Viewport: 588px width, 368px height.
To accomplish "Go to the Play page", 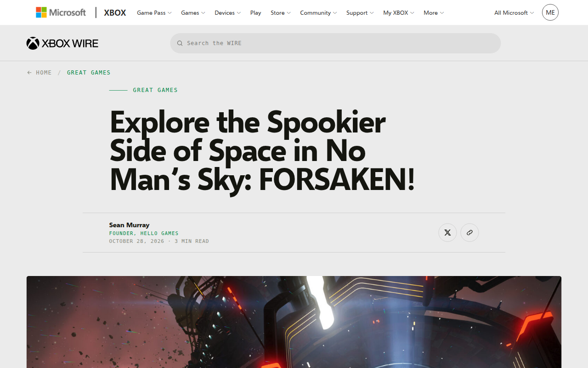I will coord(256,13).
